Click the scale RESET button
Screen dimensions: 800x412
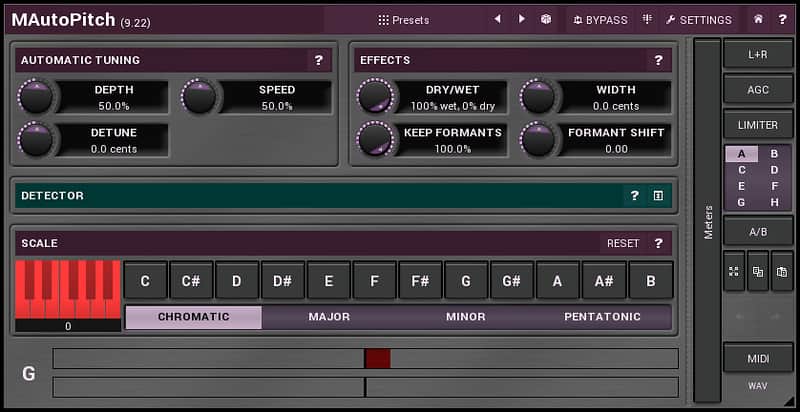(x=623, y=243)
